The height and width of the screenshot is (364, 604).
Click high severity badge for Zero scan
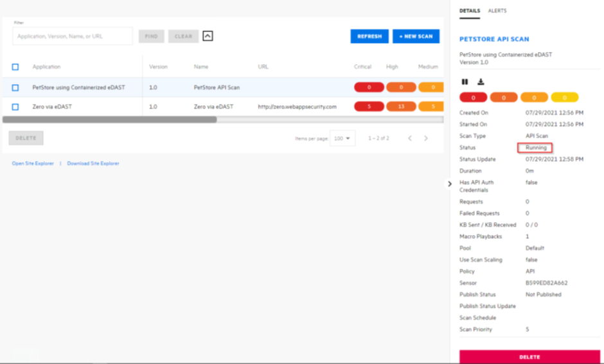[401, 107]
